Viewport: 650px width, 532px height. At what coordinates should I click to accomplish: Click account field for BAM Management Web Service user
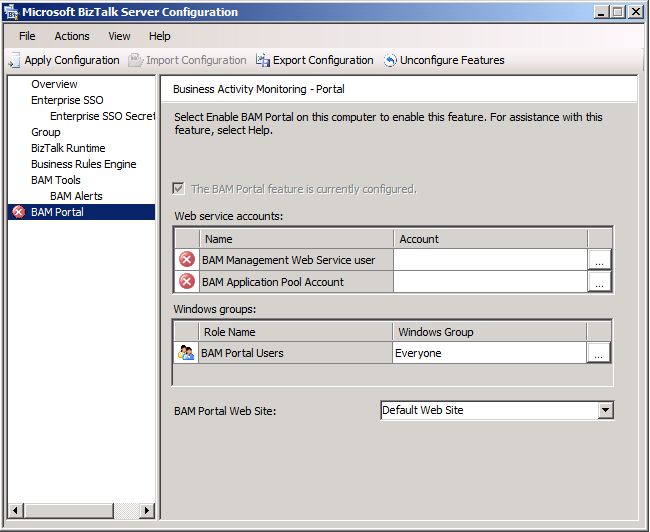pyautogui.click(x=490, y=260)
